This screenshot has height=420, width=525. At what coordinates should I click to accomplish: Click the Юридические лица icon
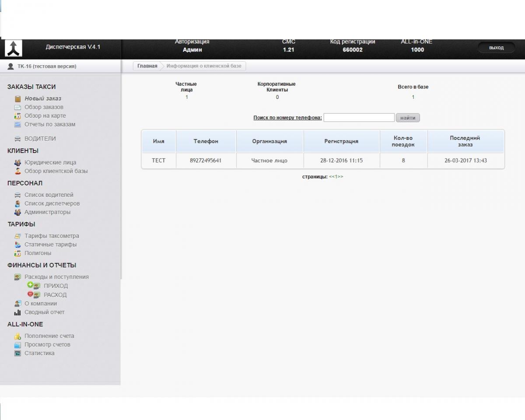click(x=17, y=163)
